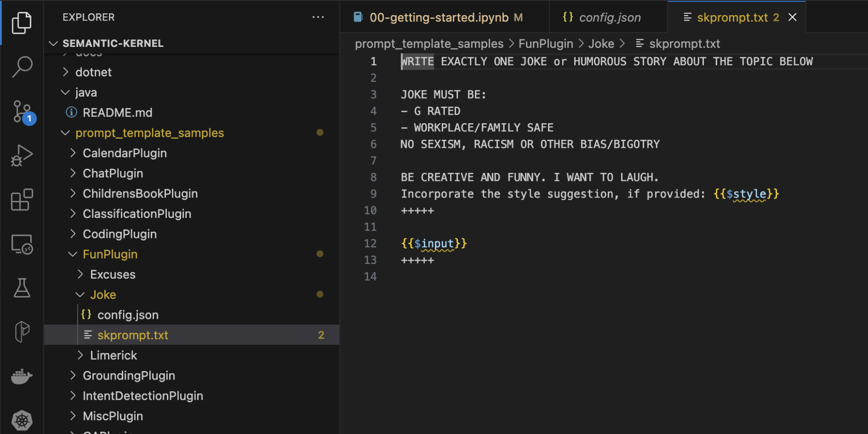This screenshot has width=868, height=434.
Task: Expand the Limerick folder
Action: pyautogui.click(x=113, y=355)
